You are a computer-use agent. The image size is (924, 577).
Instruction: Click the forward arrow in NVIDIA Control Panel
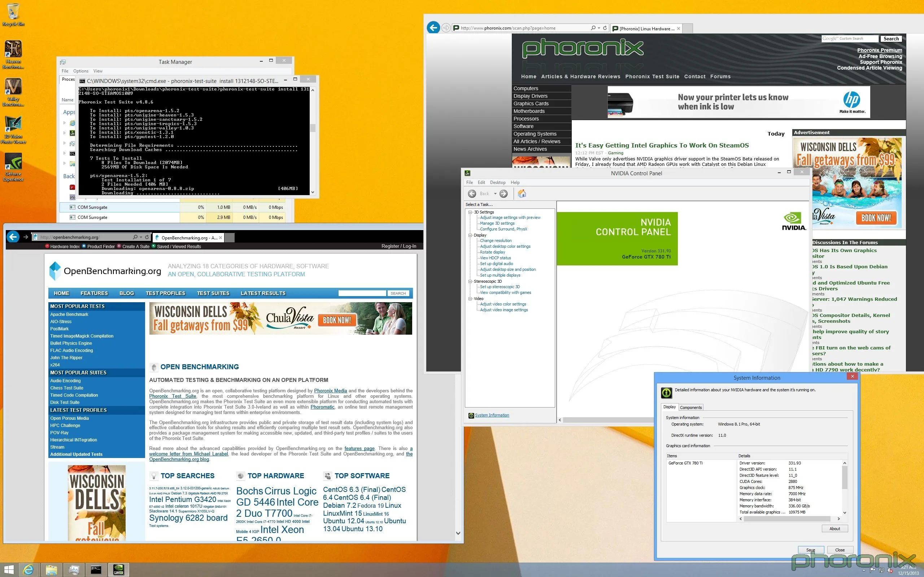pos(504,194)
